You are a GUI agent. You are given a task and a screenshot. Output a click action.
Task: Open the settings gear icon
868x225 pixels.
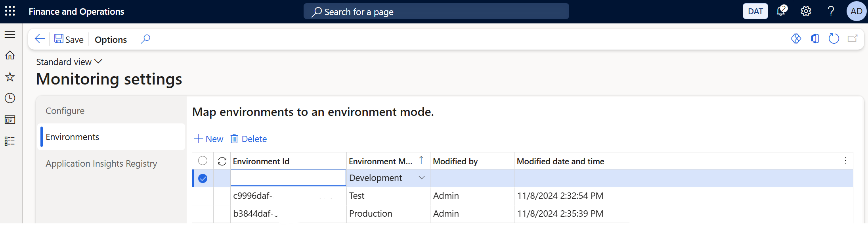[x=806, y=11]
